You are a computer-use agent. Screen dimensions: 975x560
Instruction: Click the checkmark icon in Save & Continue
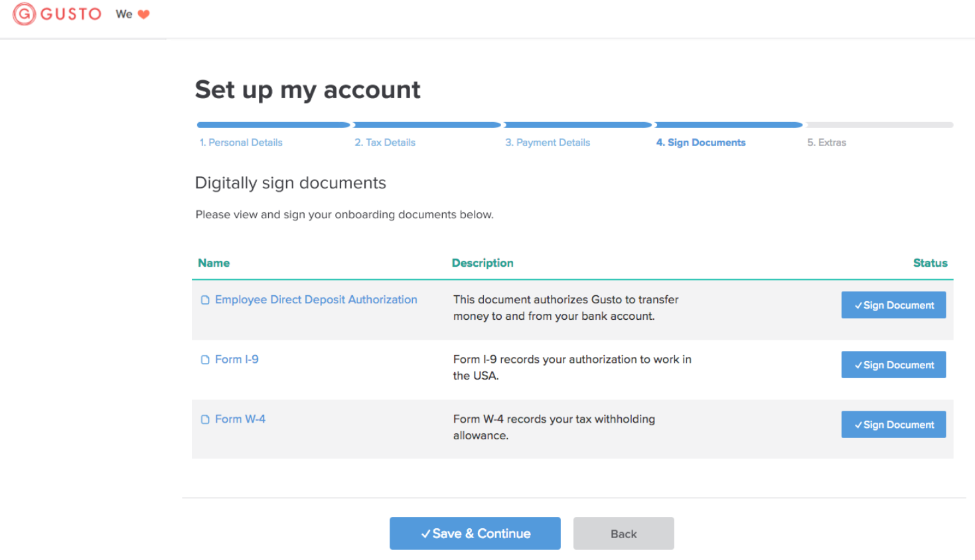coord(427,533)
